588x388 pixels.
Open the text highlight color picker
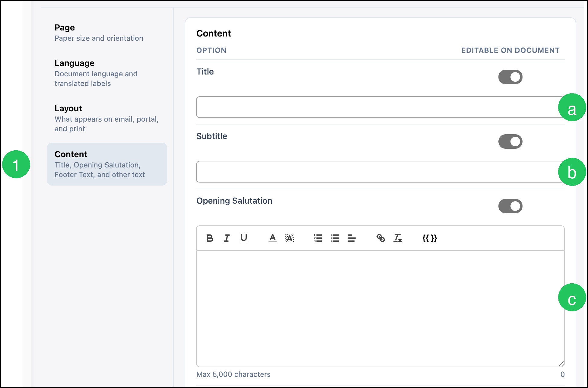coord(290,238)
